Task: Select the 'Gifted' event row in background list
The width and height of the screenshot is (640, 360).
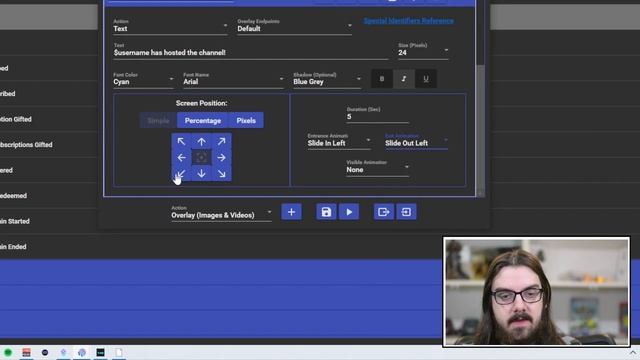Action: pos(49,119)
